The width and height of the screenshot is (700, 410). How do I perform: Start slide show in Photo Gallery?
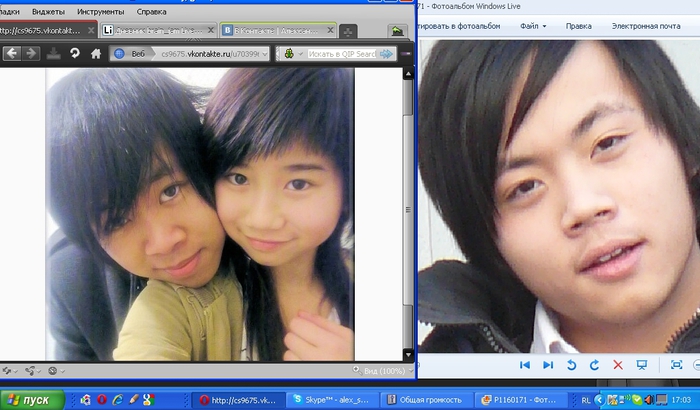(x=642, y=365)
